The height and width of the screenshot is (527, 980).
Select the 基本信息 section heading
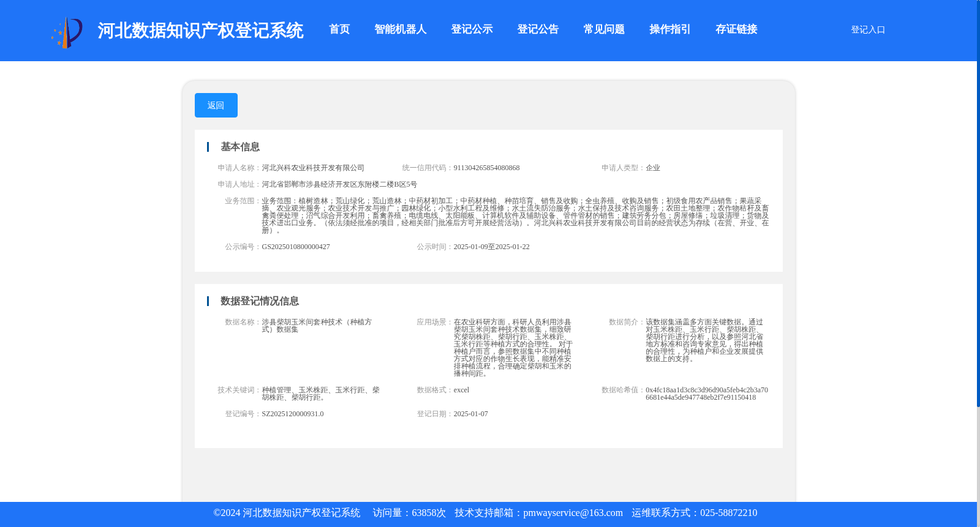pyautogui.click(x=240, y=147)
